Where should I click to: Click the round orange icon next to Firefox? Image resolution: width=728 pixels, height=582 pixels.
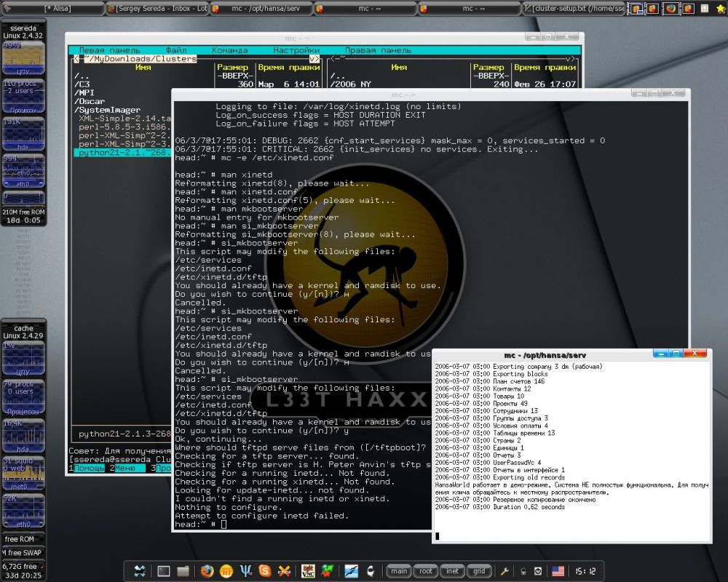click(226, 571)
